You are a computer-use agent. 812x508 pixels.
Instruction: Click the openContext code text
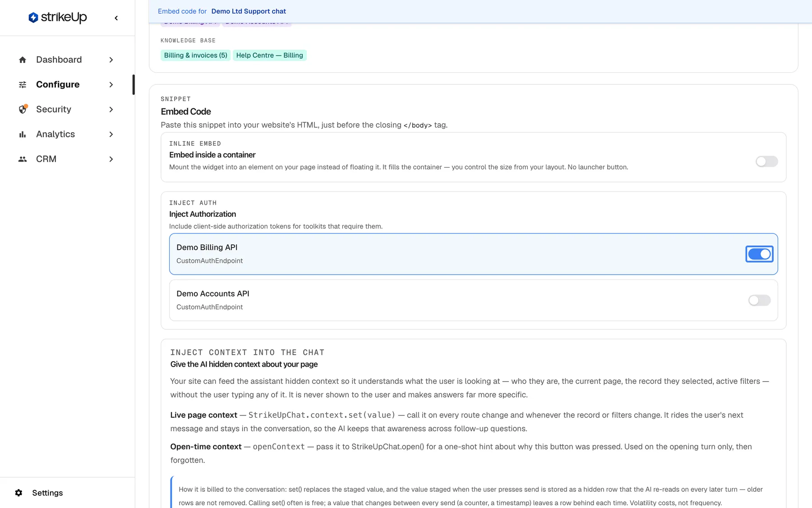pos(279,447)
